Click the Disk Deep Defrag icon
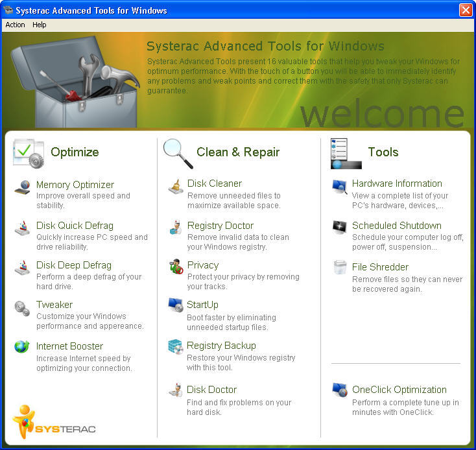476x450 pixels. (23, 267)
